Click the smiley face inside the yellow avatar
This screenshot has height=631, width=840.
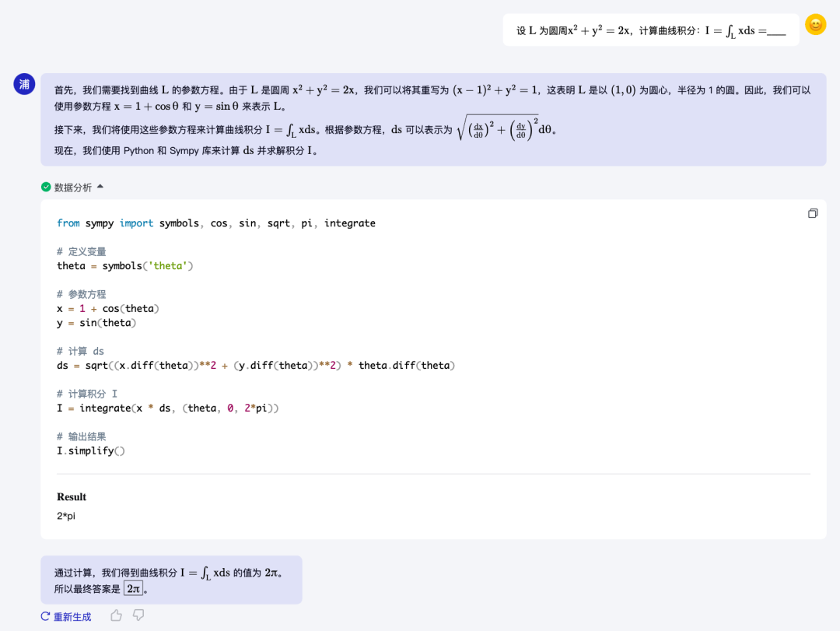pos(815,24)
